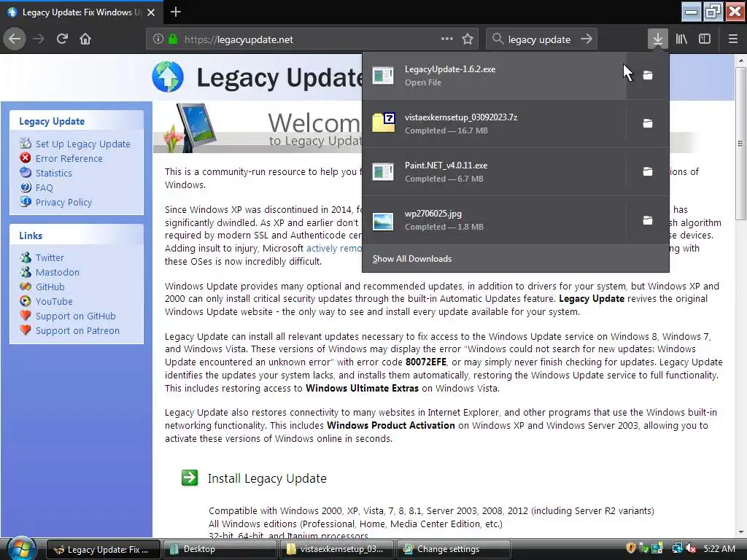
Task: Click the page vertical scrollbar thumb
Action: click(x=740, y=143)
